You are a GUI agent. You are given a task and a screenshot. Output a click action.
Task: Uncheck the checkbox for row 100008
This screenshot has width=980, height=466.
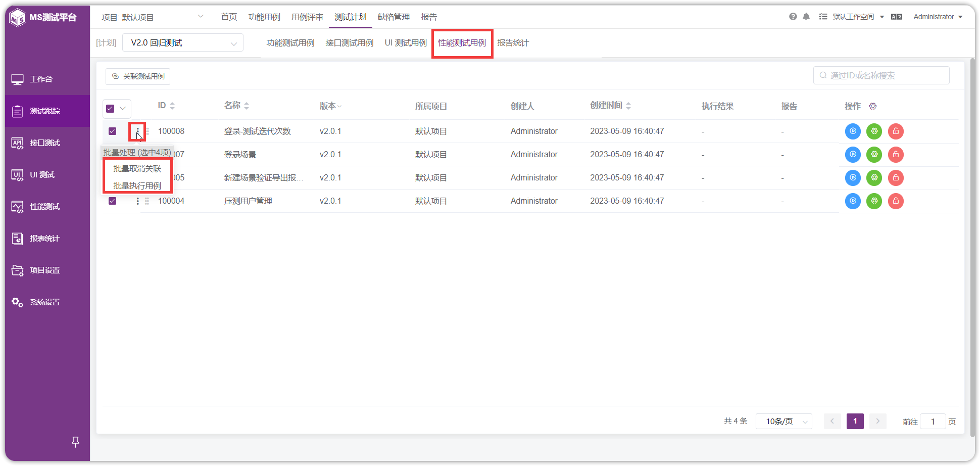coord(112,131)
